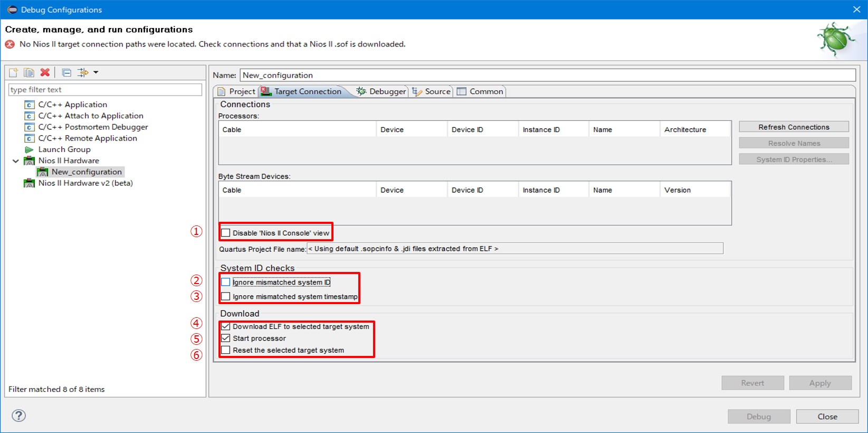Select C/C++ Attach to Application entry

pos(91,116)
